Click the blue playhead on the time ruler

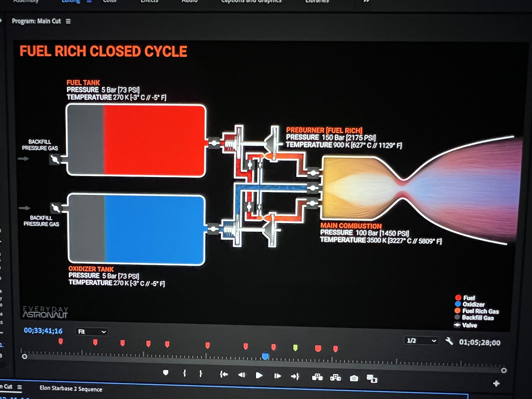point(265,356)
